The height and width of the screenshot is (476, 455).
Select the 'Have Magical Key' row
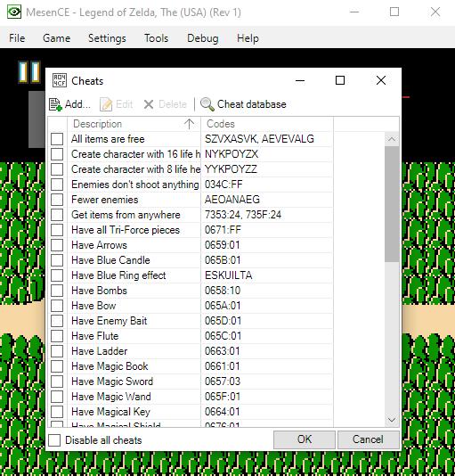(191, 412)
